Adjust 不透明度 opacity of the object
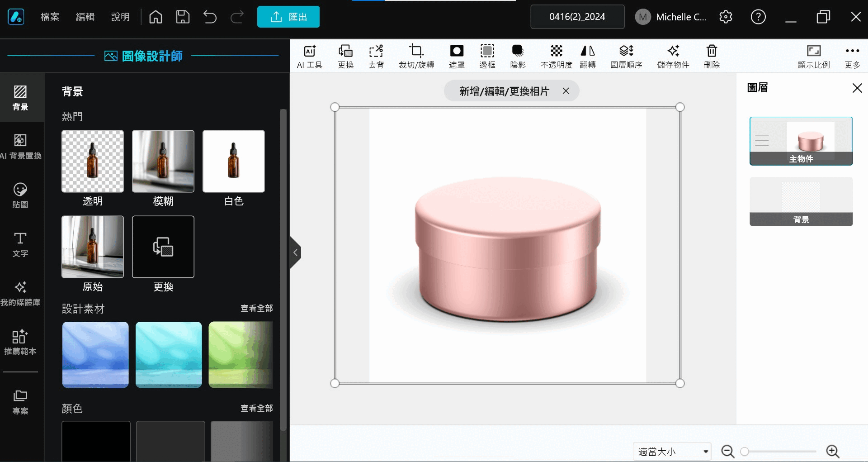The image size is (868, 462). point(556,55)
